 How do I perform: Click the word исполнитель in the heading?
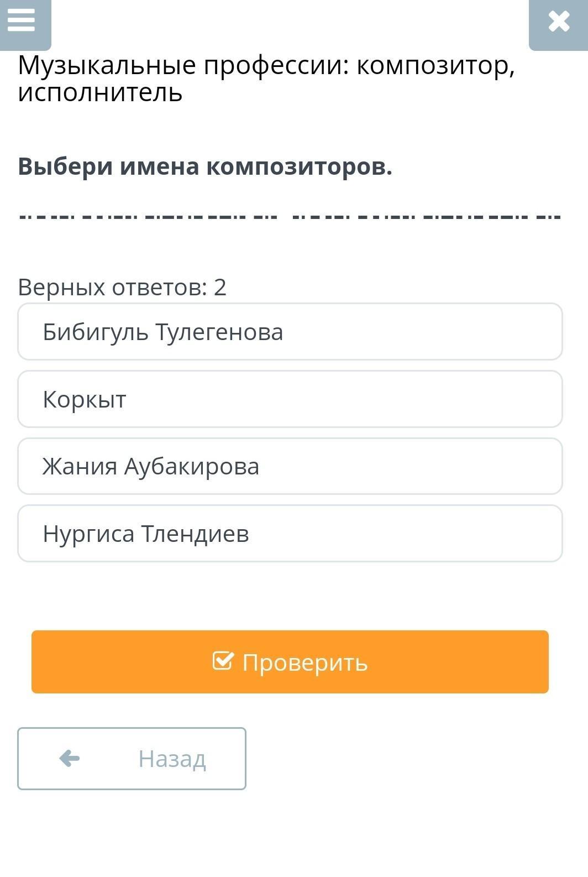100,92
